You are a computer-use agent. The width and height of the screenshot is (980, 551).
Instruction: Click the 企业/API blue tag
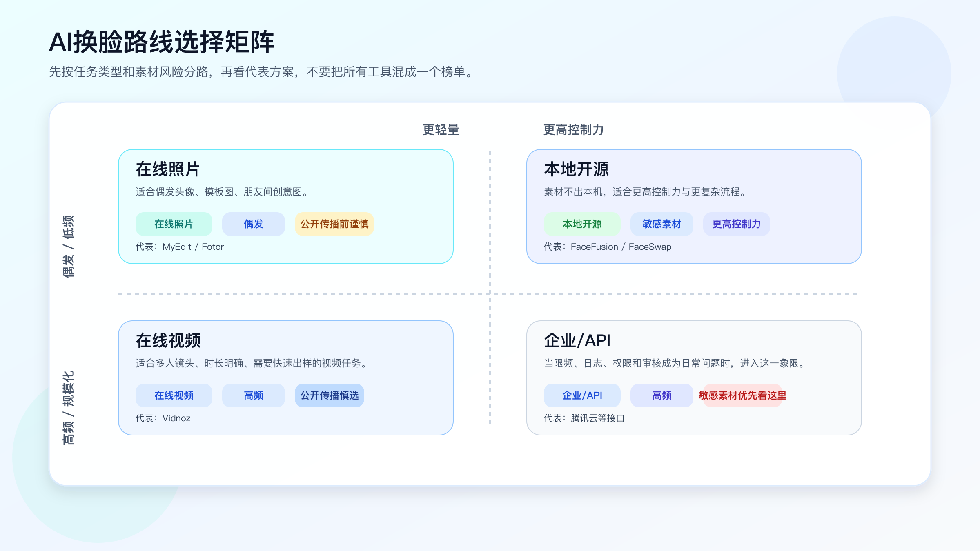click(582, 395)
